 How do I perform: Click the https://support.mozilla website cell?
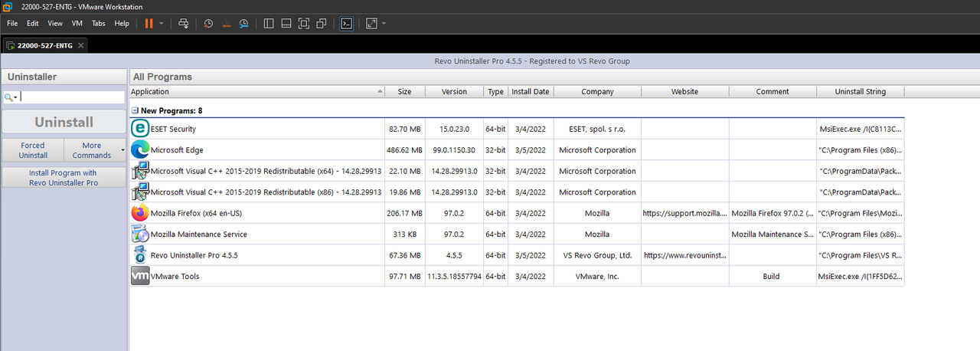point(684,213)
